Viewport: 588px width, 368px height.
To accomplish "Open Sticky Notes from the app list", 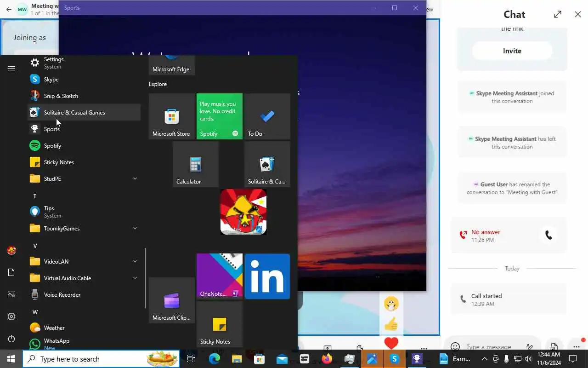I will click(x=84, y=162).
